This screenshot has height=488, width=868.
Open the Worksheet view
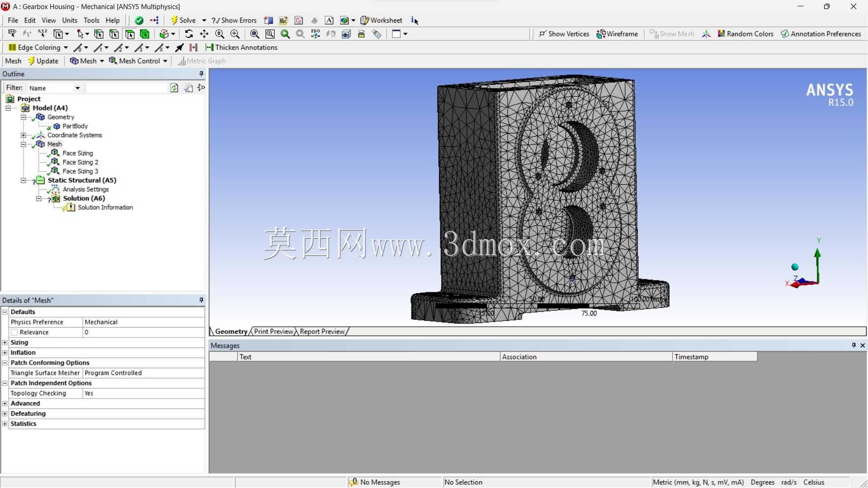click(x=382, y=20)
